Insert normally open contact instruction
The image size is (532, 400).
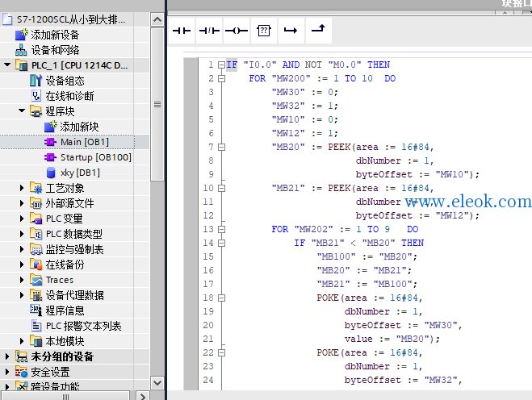[182, 31]
